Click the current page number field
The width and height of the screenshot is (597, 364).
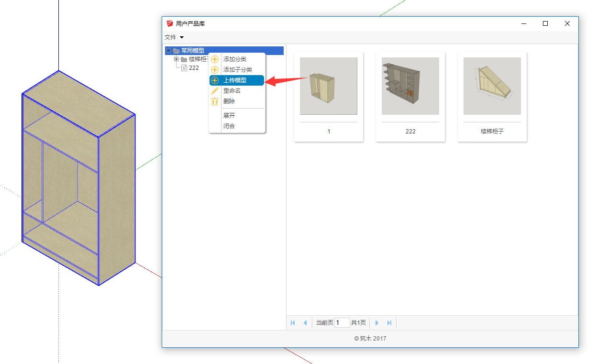(x=342, y=323)
